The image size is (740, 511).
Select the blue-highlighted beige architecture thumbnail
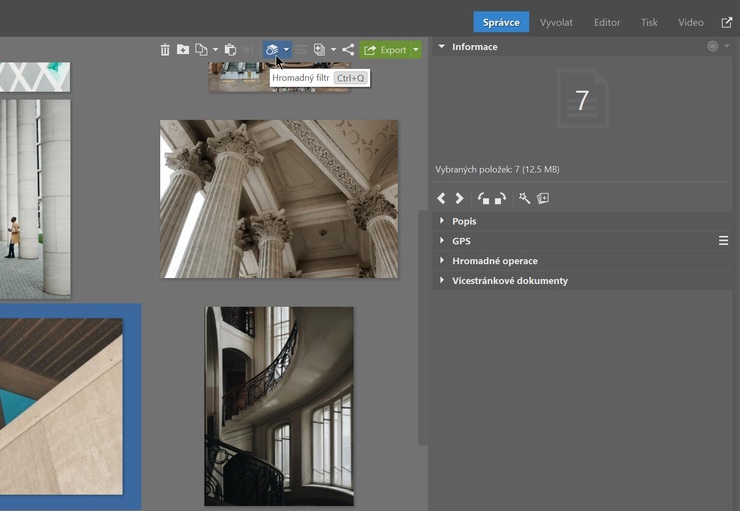(x=61, y=406)
